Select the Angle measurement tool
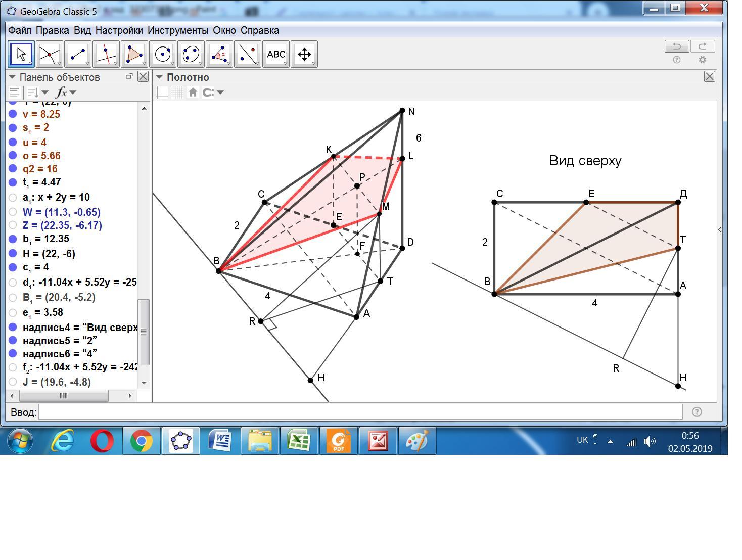This screenshot has width=742, height=560. [219, 54]
